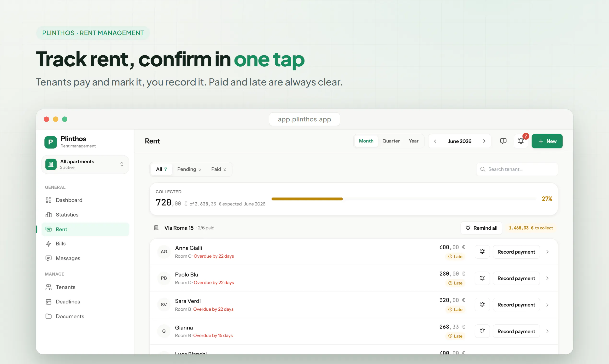Click the Anna Gialli tenant name

[188, 248]
